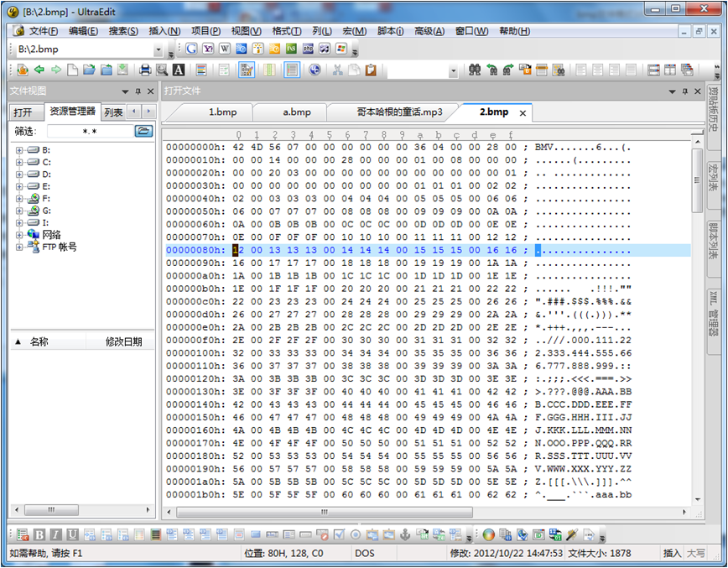Click the PHP help toolbar icon
The height and width of the screenshot is (568, 728).
coord(308,49)
